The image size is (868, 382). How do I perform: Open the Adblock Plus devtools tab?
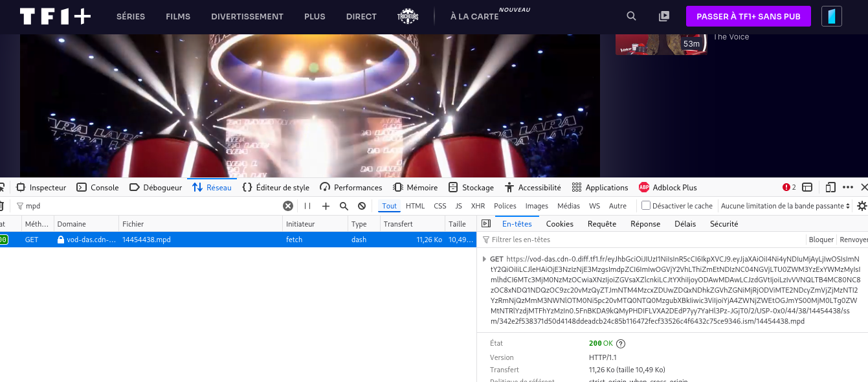tap(668, 188)
